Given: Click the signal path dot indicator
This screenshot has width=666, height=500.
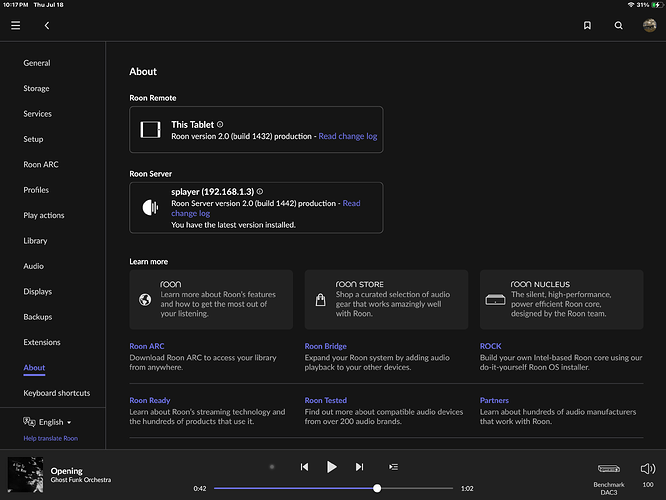Looking at the screenshot, I should pos(272,467).
